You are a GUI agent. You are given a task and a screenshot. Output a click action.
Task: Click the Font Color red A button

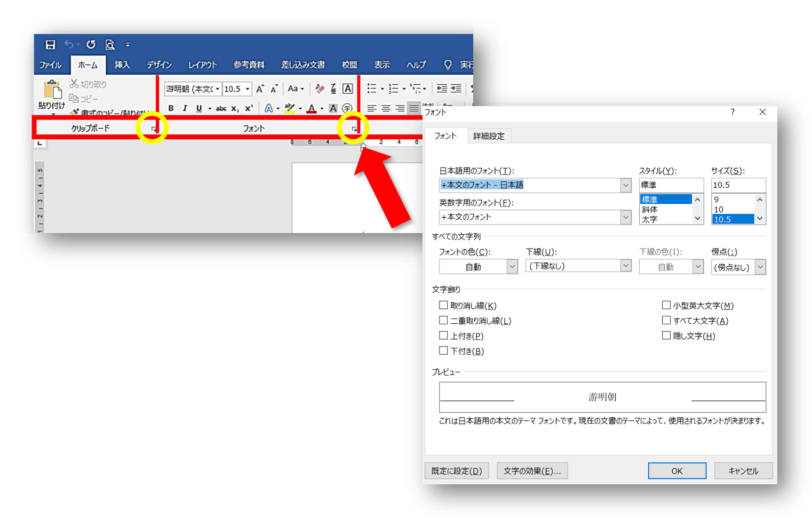312,108
